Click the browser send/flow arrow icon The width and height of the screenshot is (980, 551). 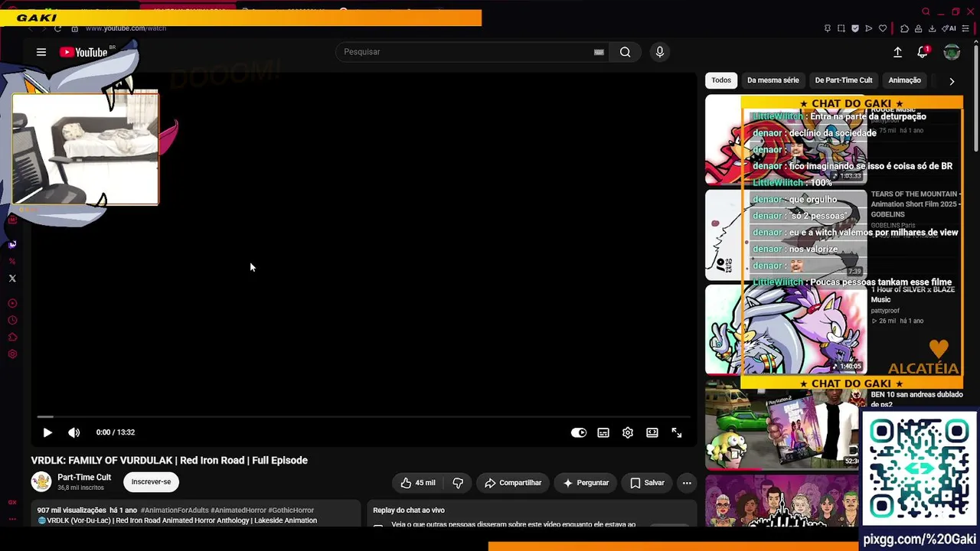point(869,28)
